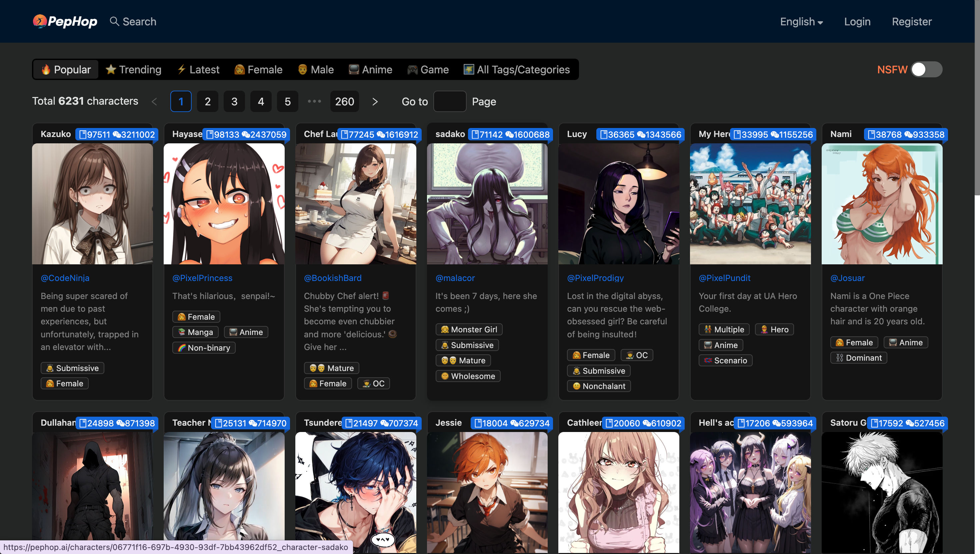Open search via magnifier icon
The height and width of the screenshot is (554, 980).
pyautogui.click(x=114, y=21)
